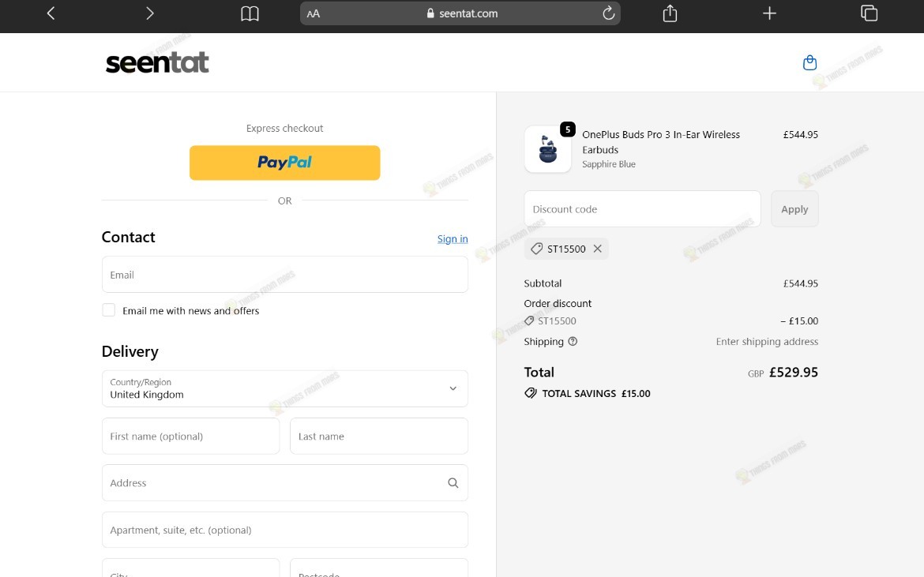Remove the ST15500 discount code
924x577 pixels.
(598, 249)
